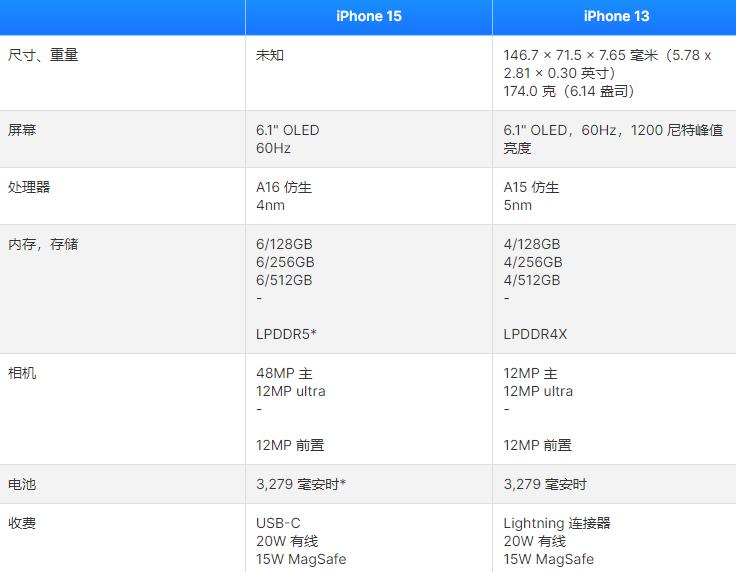Click the LPDDR4X text
This screenshot has height=572, width=736.
[535, 334]
